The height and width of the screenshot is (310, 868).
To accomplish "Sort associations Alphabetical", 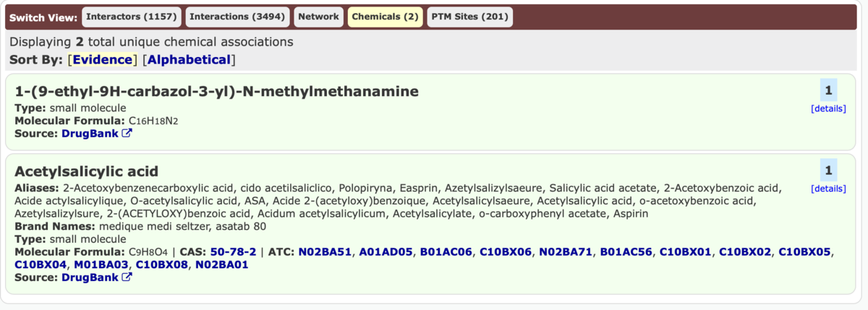I will coord(189,60).
